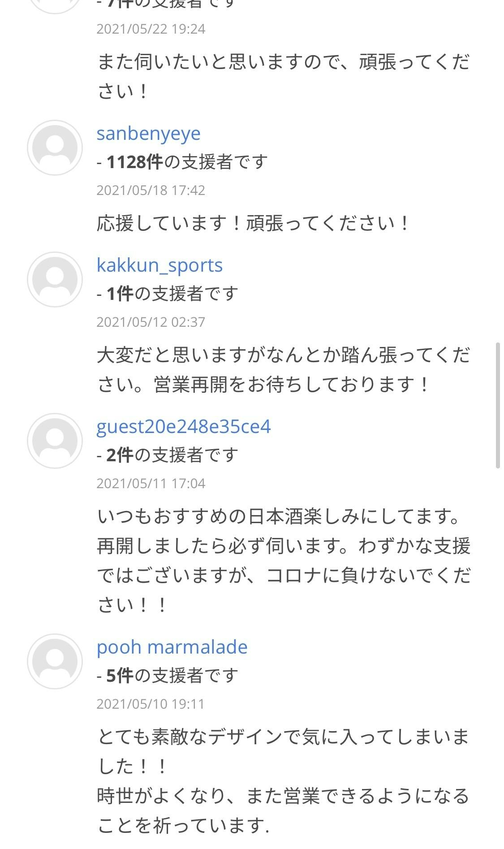Open the sanbenyeye username link

(148, 133)
